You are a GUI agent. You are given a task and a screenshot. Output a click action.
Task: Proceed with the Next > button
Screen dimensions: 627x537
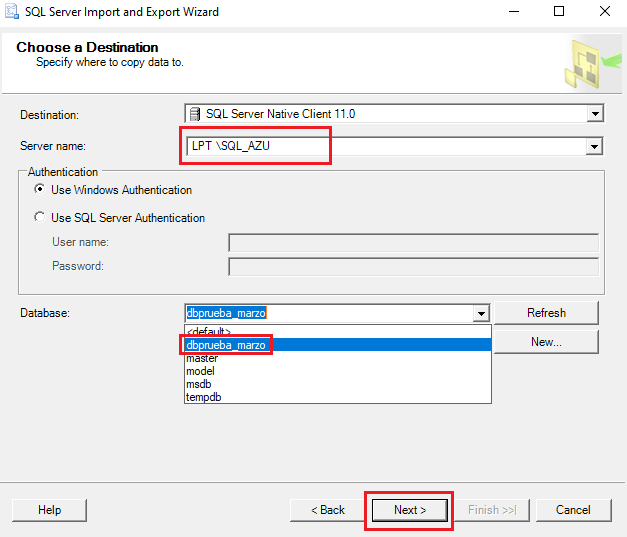[410, 510]
